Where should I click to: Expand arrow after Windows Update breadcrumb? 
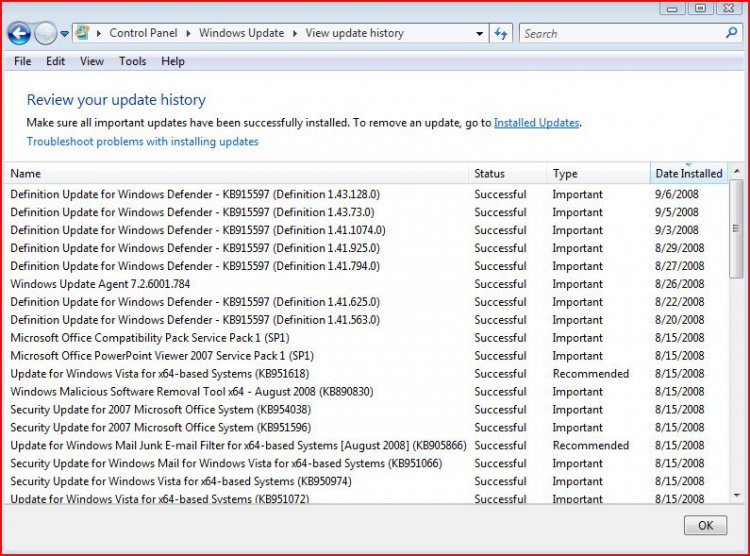tap(295, 33)
